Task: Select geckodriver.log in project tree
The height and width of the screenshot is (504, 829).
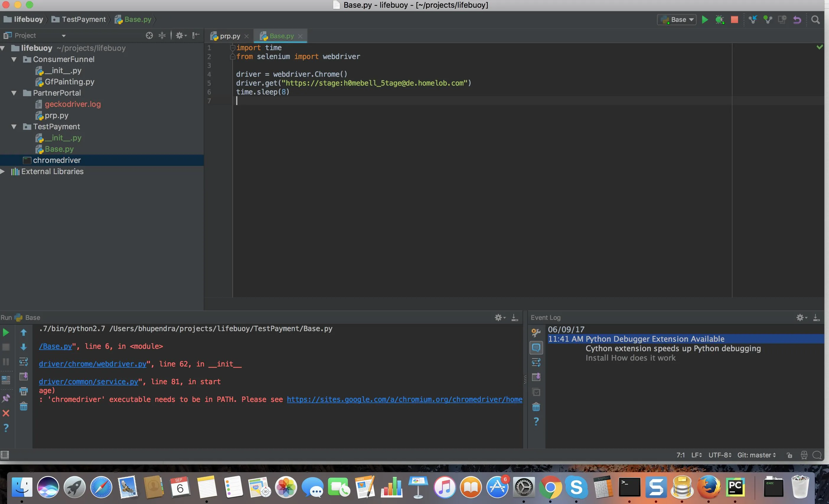Action: click(73, 104)
